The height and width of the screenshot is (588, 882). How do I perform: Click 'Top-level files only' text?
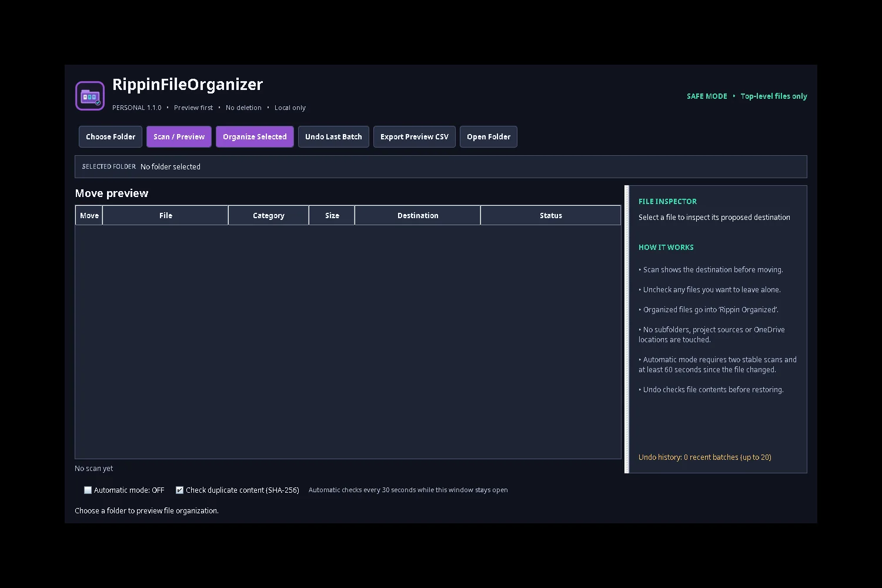[774, 96]
